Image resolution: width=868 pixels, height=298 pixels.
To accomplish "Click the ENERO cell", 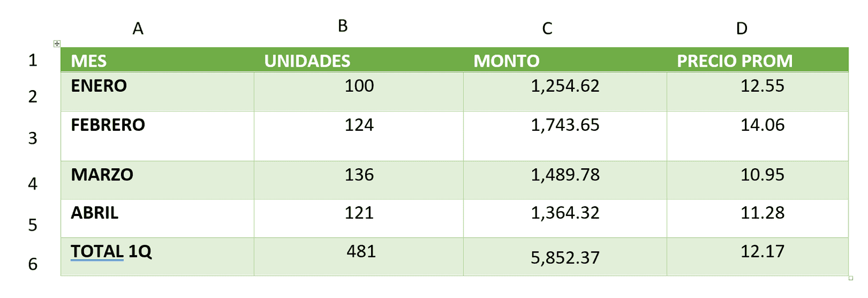I will click(x=157, y=92).
